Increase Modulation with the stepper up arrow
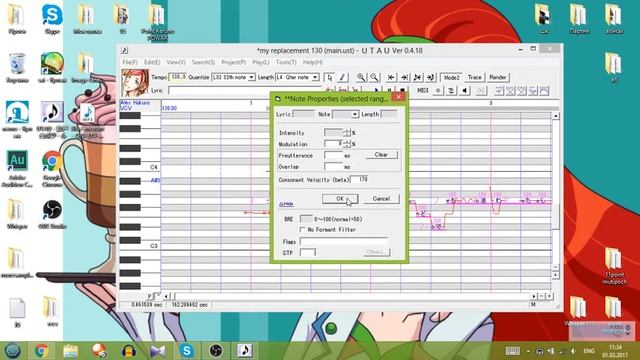The width and height of the screenshot is (640, 360). (x=347, y=142)
